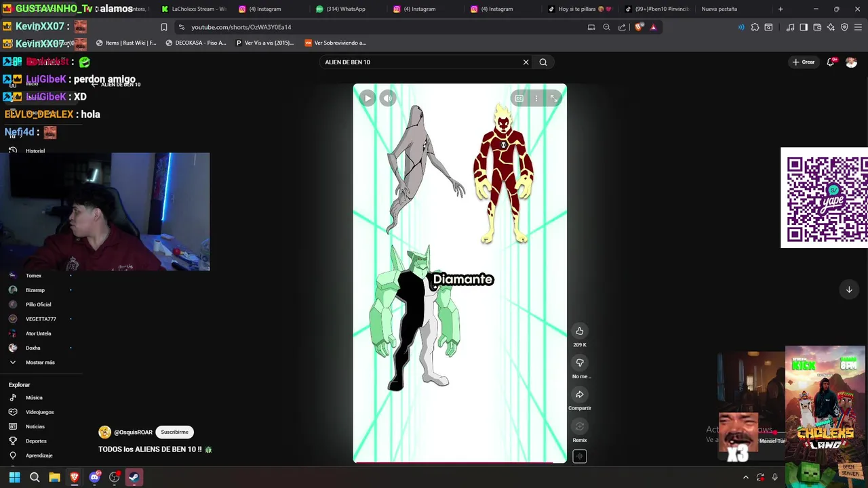
Task: Open Ator Untela subscription channel
Action: click(x=38, y=333)
